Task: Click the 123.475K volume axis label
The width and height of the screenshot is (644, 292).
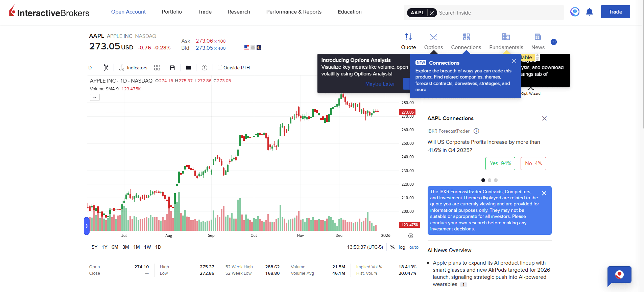Action: click(x=410, y=225)
